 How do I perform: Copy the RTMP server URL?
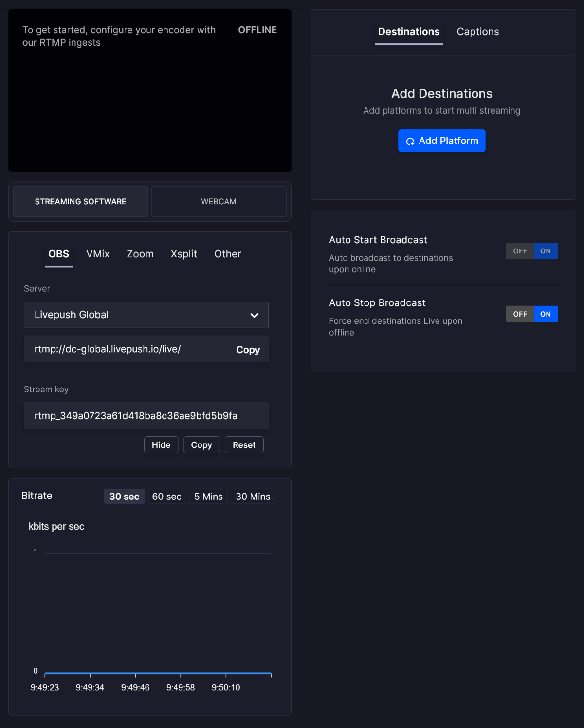click(248, 350)
